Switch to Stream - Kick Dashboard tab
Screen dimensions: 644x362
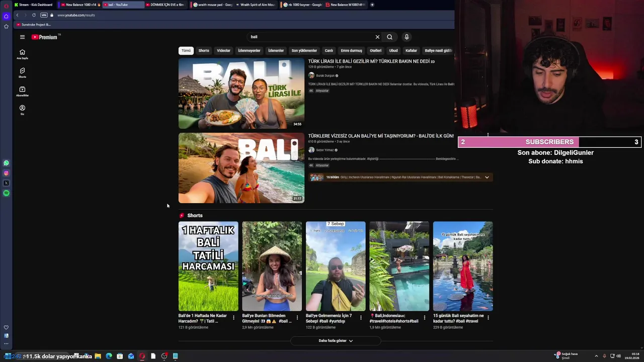click(x=34, y=5)
